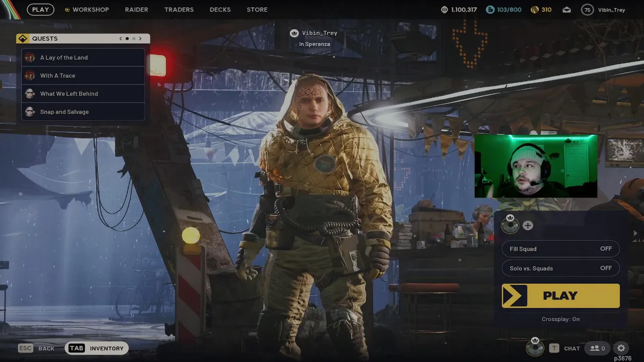Click the QUESTS panel header title
The width and height of the screenshot is (644, 362).
[x=45, y=39]
